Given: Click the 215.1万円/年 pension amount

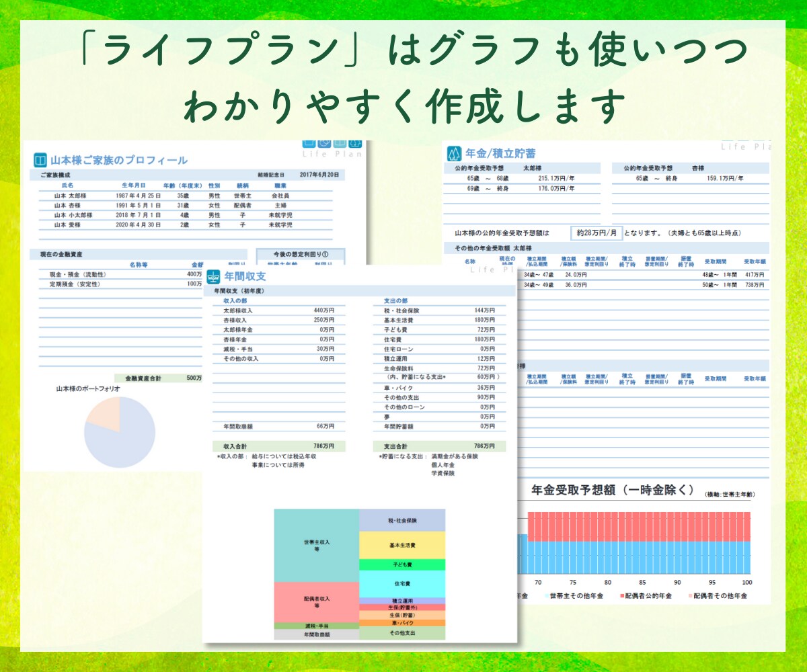Looking at the screenshot, I should click(x=556, y=179).
